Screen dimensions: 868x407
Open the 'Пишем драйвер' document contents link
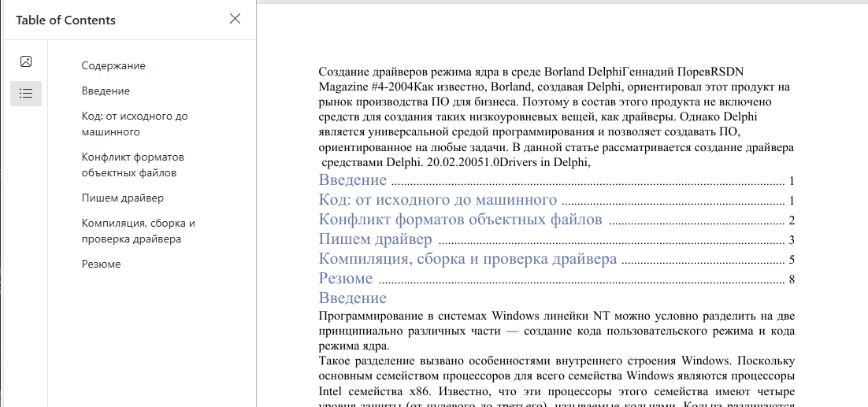[375, 239]
